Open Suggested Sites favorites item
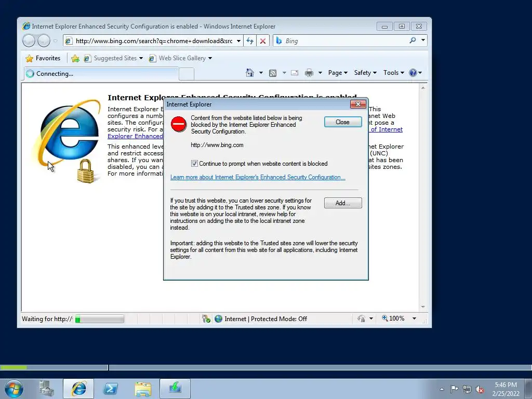The image size is (532, 399). coord(113,58)
